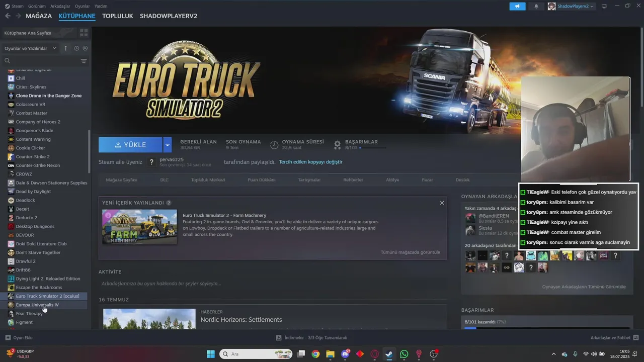The width and height of the screenshot is (644, 362).
Task: Open help for the new content announcement
Action: pyautogui.click(x=169, y=203)
